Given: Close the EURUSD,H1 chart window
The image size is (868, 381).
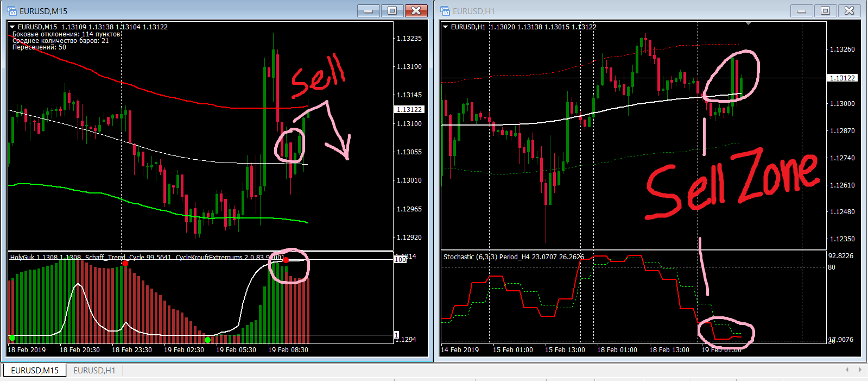Looking at the screenshot, I should pyautogui.click(x=849, y=11).
